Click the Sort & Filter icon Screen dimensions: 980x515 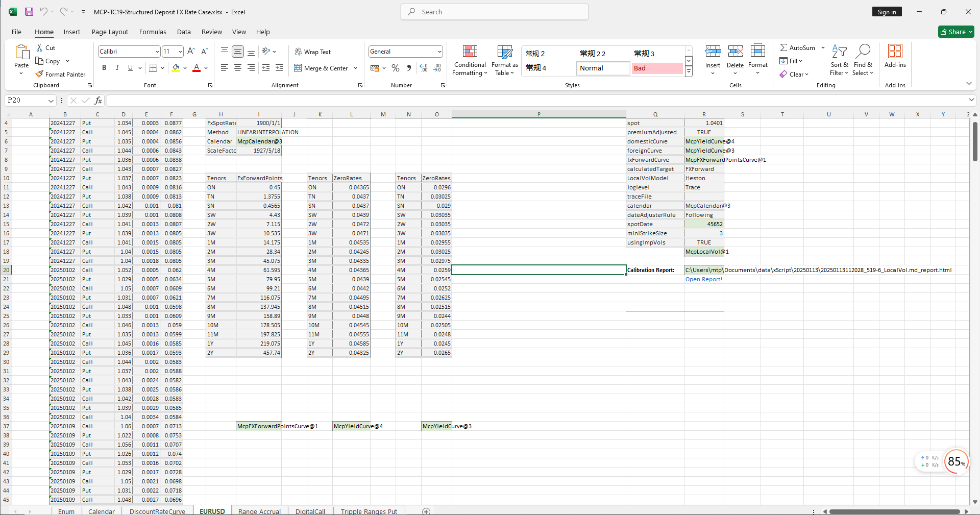pos(839,51)
